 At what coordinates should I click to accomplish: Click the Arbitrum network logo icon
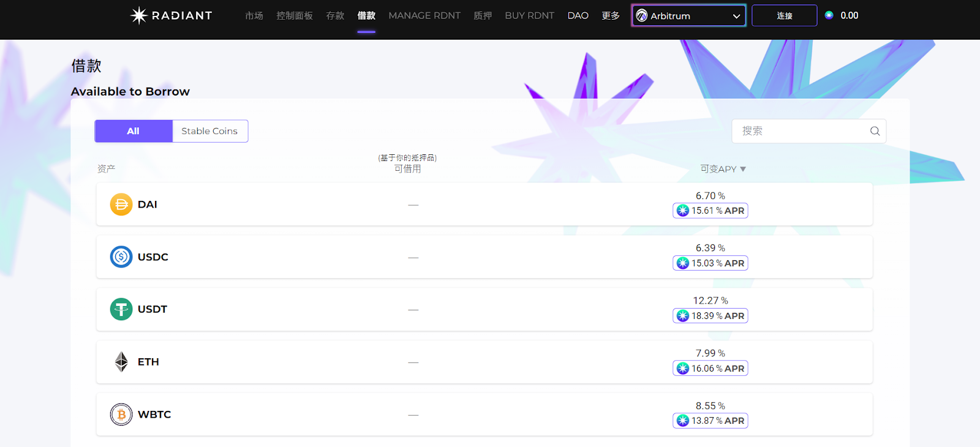pyautogui.click(x=642, y=15)
